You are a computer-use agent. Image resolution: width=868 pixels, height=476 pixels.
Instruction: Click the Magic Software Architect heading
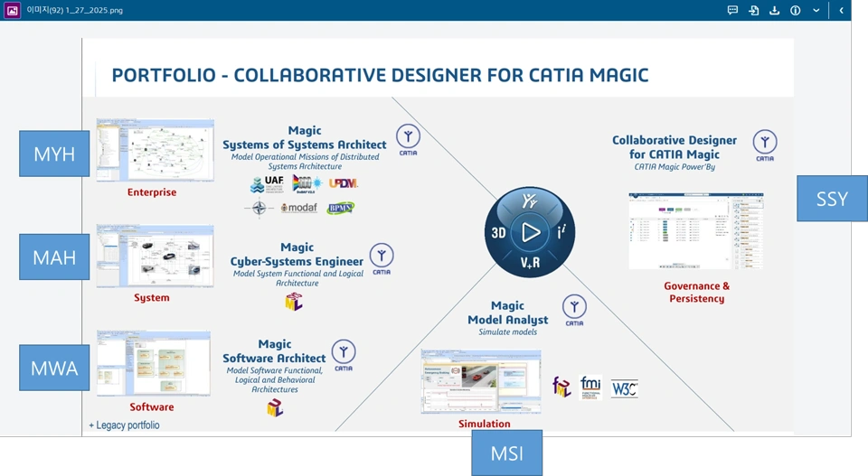pos(274,351)
